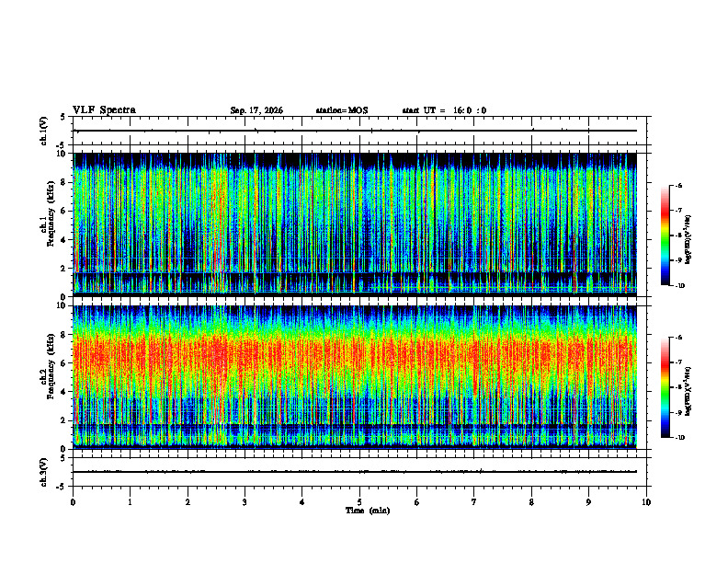This screenshot has height=563, width=728.
Task: Click the ch.2 frequency spectrogram panel
Action: click(x=355, y=377)
